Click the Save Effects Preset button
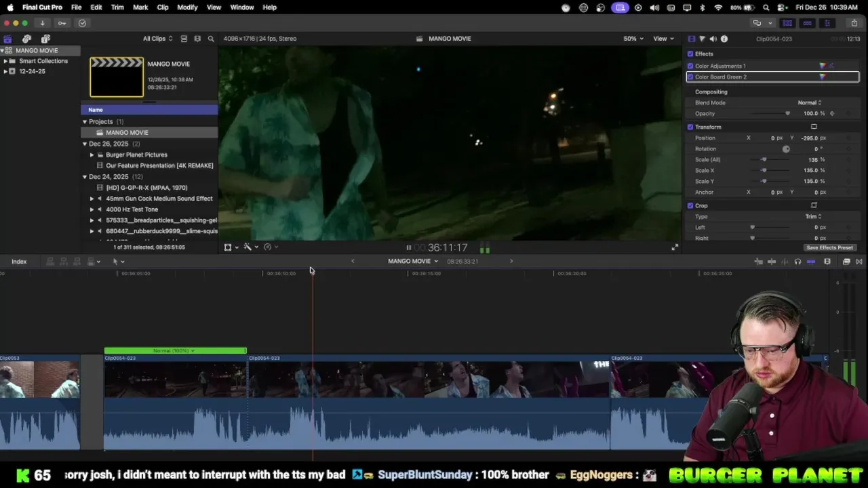The image size is (868, 488). 829,247
